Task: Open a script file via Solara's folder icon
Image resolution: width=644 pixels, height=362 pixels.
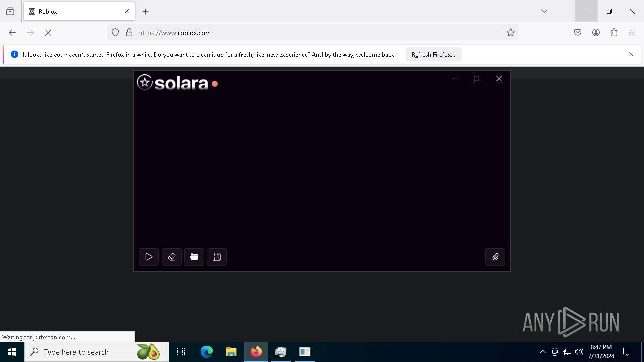Action: click(194, 257)
